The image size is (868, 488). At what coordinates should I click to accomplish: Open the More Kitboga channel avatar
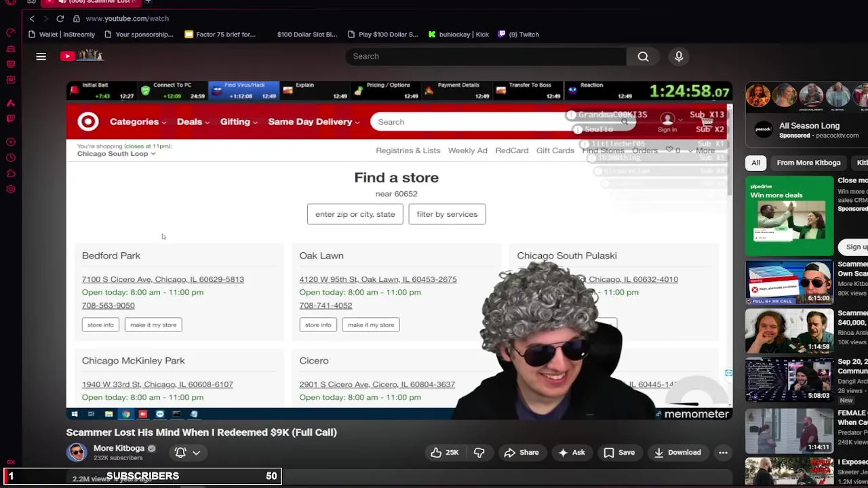click(77, 452)
